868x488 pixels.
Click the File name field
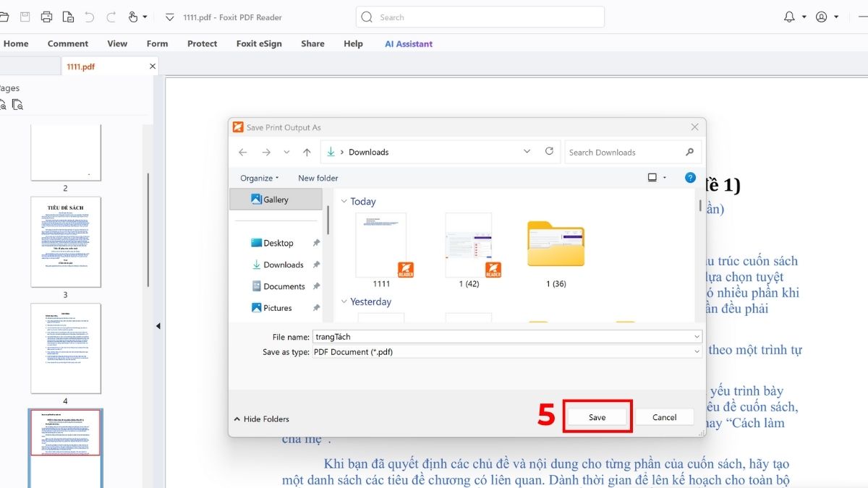tap(507, 337)
